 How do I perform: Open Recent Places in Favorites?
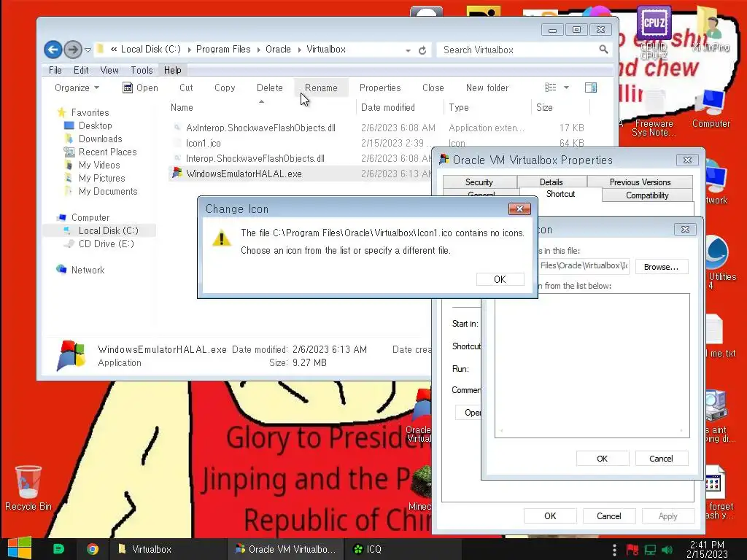click(x=107, y=152)
